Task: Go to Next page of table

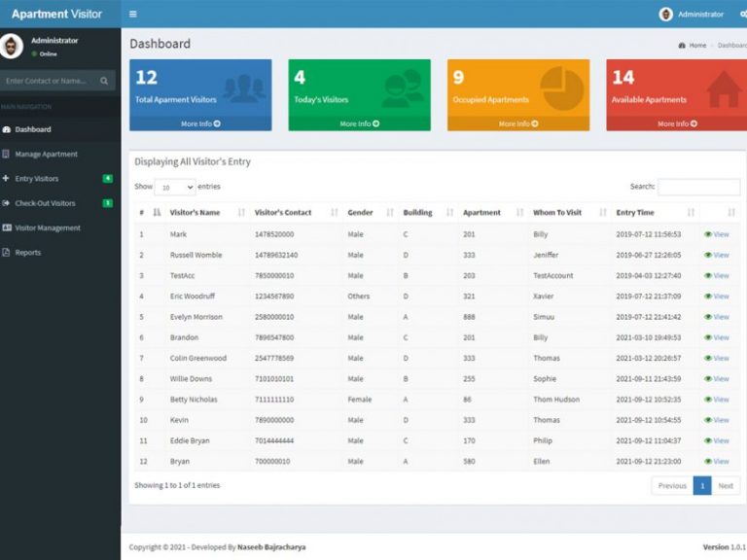Action: coord(726,485)
